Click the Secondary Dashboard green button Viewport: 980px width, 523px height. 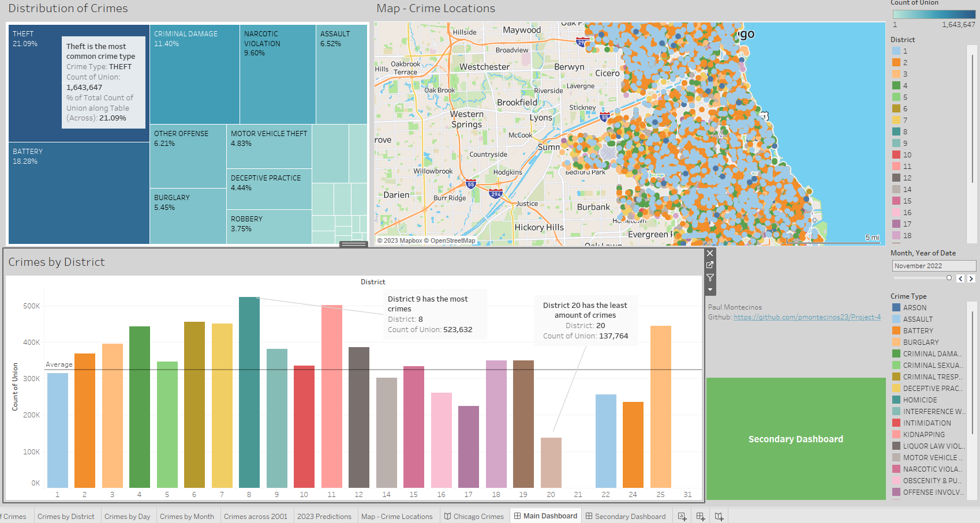pos(796,439)
